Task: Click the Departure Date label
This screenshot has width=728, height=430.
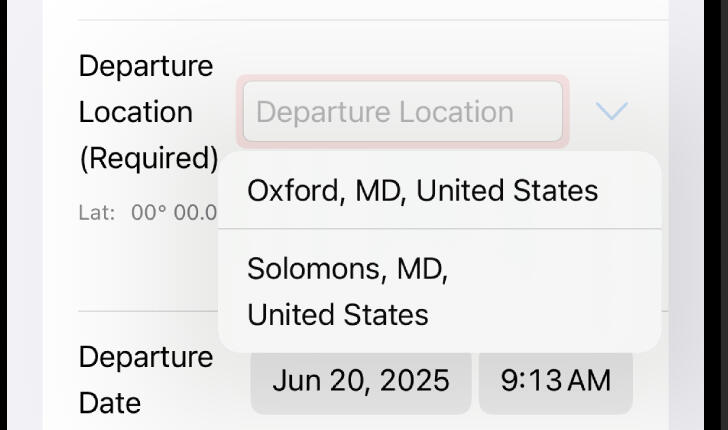Action: pos(145,380)
